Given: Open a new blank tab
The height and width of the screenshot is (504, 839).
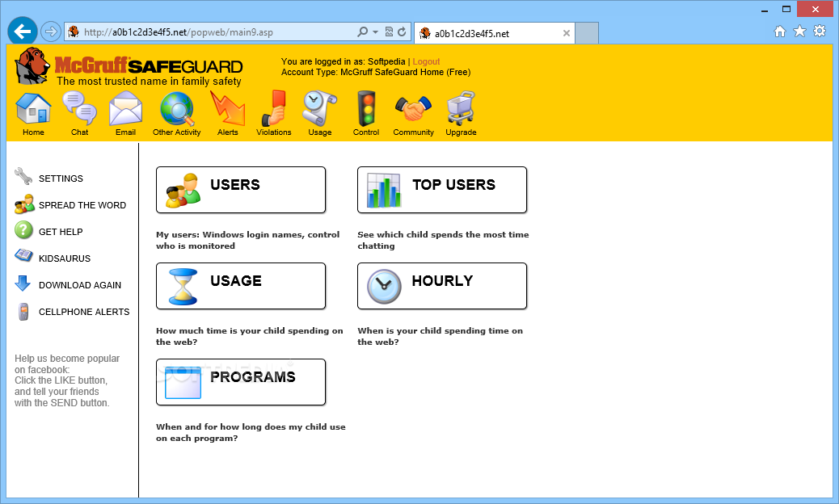Looking at the screenshot, I should coord(587,33).
